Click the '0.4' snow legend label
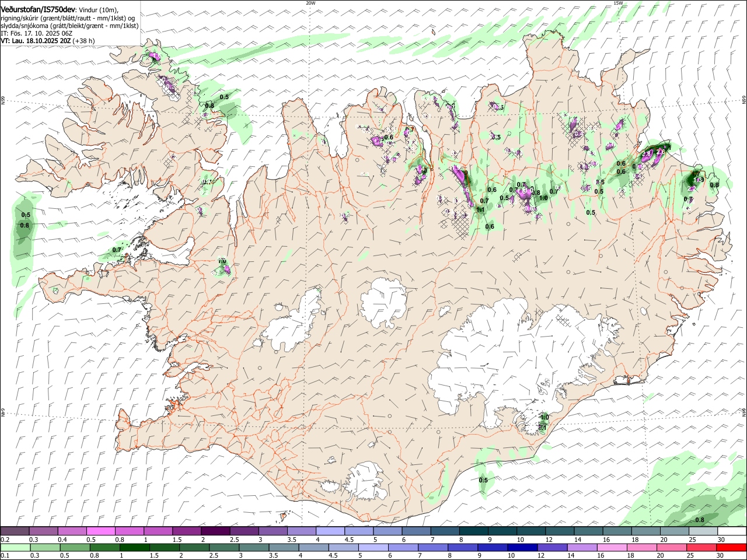Viewport: 747px width, 560px height. pyautogui.click(x=62, y=540)
